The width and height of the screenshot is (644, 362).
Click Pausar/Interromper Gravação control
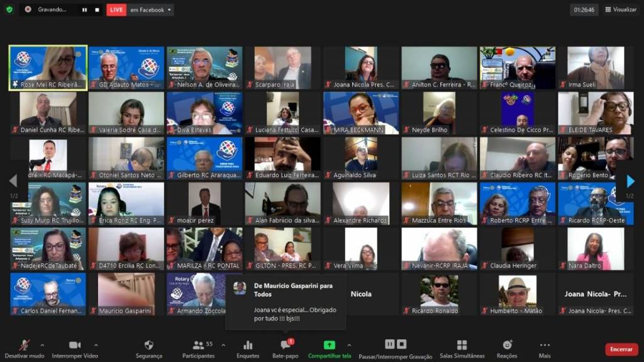click(395, 348)
